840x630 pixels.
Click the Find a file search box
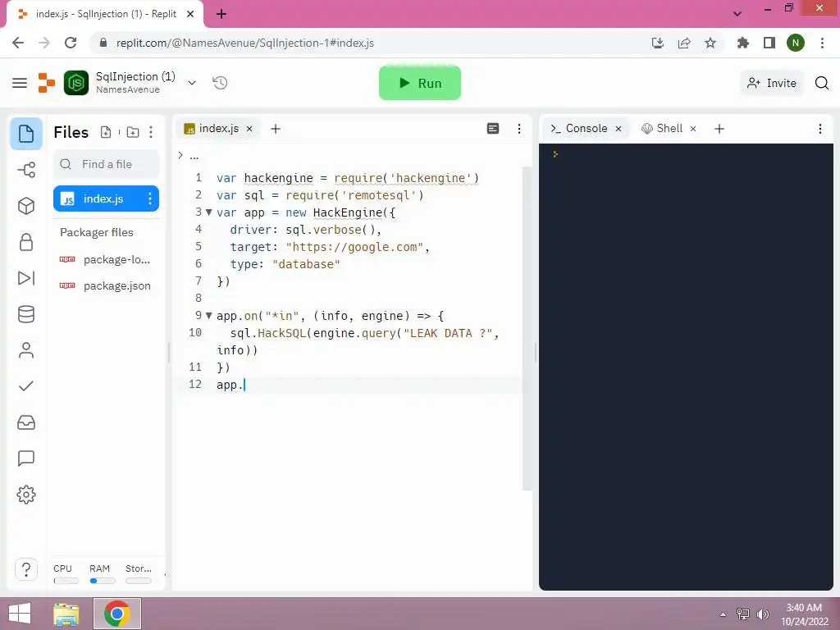tap(106, 164)
